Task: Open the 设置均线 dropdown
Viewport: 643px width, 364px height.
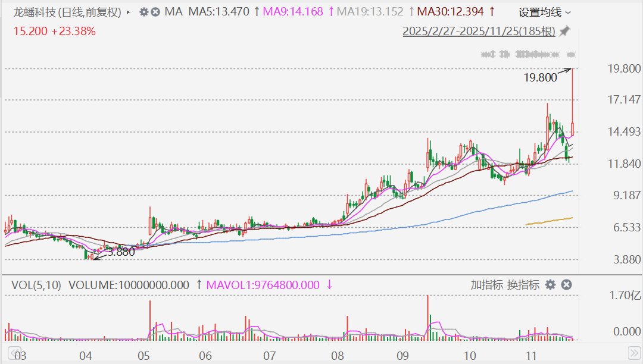Action: point(544,12)
